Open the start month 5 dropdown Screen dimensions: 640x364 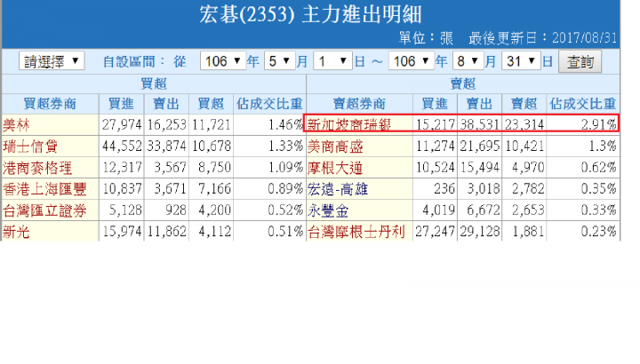[x=280, y=61]
